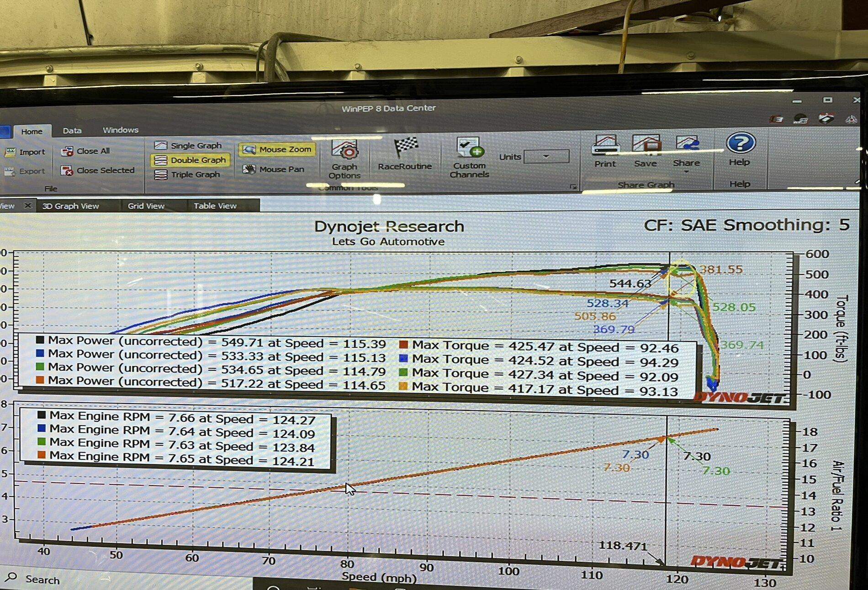Screen dimensions: 868x590
Task: Activate the Mouse Pan tool
Action: click(276, 169)
